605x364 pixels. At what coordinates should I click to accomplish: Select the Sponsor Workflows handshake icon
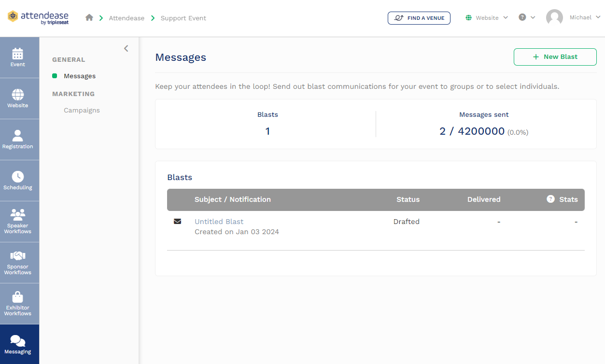click(x=17, y=256)
